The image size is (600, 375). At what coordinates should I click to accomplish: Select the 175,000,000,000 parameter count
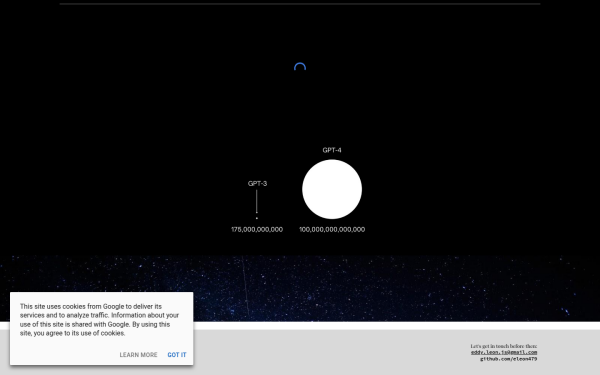[257, 229]
